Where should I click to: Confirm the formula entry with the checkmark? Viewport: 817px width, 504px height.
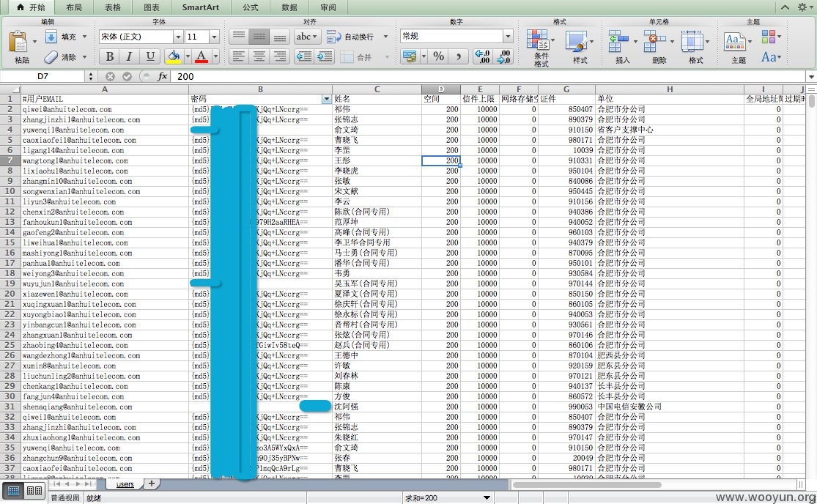(127, 76)
